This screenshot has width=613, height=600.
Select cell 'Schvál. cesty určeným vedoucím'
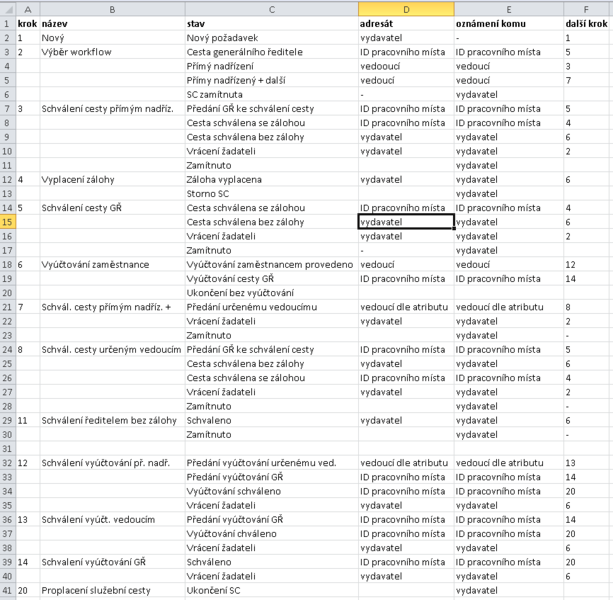(112, 349)
